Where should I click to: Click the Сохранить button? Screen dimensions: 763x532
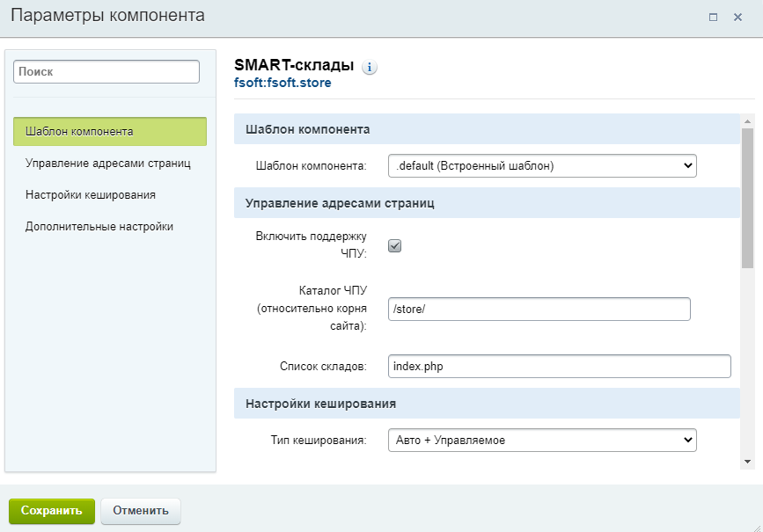pyautogui.click(x=52, y=511)
